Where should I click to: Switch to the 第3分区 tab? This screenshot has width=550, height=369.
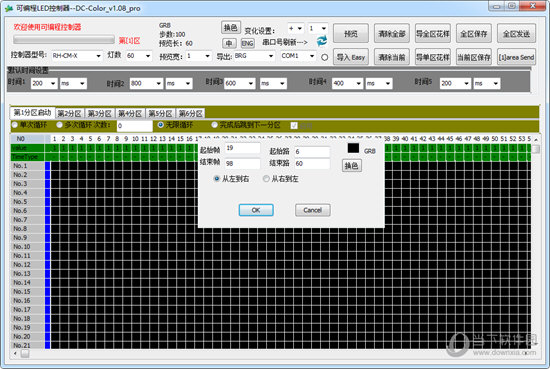pyautogui.click(x=100, y=114)
